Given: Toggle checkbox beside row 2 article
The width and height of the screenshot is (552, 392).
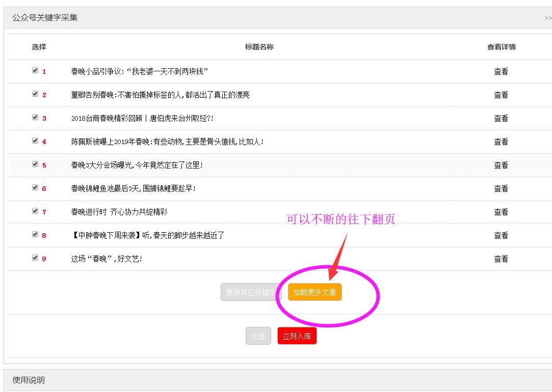Looking at the screenshot, I should (x=35, y=94).
